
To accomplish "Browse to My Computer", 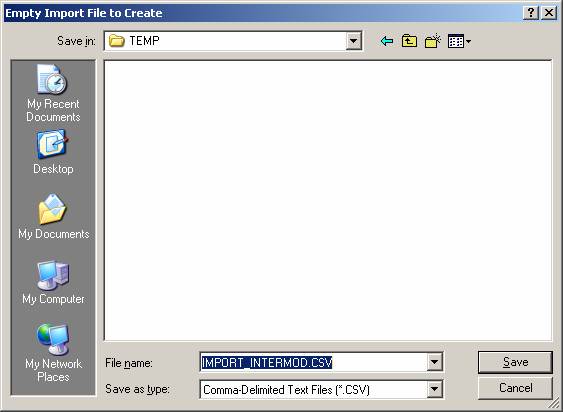I will (53, 282).
